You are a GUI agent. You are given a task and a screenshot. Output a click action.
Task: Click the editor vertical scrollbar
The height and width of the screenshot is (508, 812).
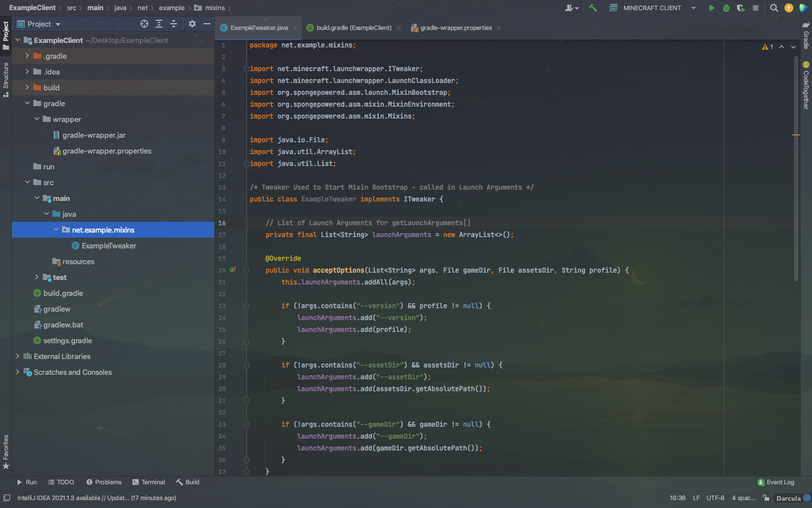[x=796, y=169]
